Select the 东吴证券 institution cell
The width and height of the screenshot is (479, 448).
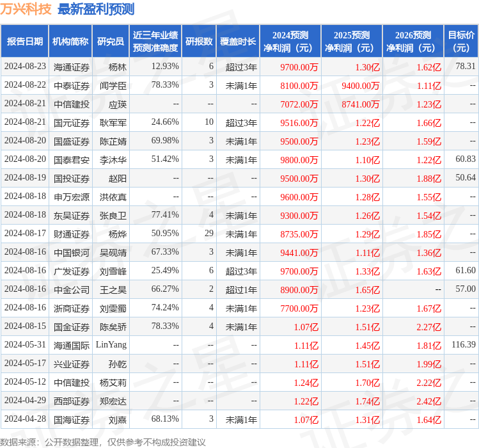[x=72, y=216]
